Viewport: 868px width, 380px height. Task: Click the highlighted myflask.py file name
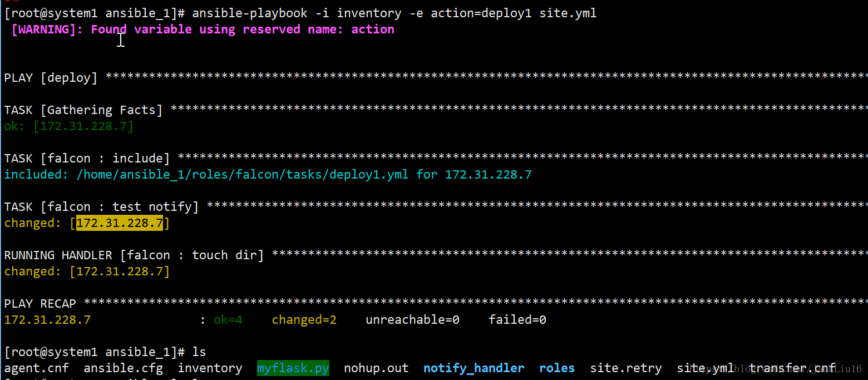293,368
